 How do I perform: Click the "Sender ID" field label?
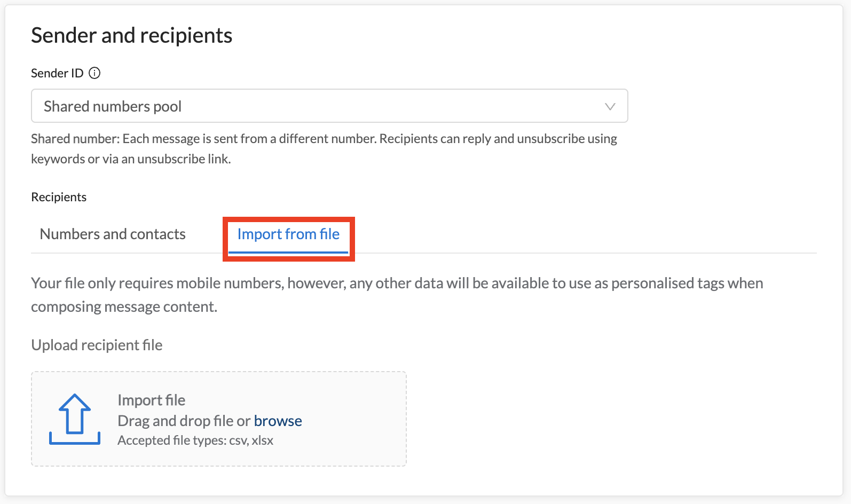coord(57,73)
